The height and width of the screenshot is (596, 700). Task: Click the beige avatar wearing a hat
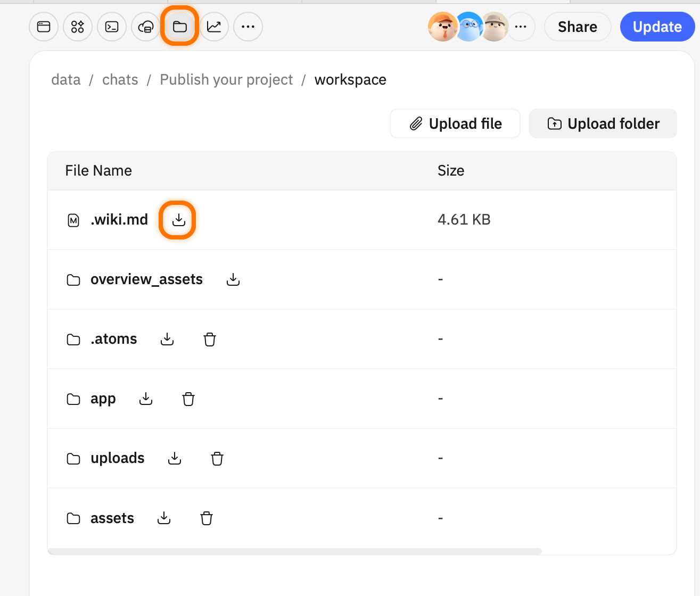pos(495,27)
